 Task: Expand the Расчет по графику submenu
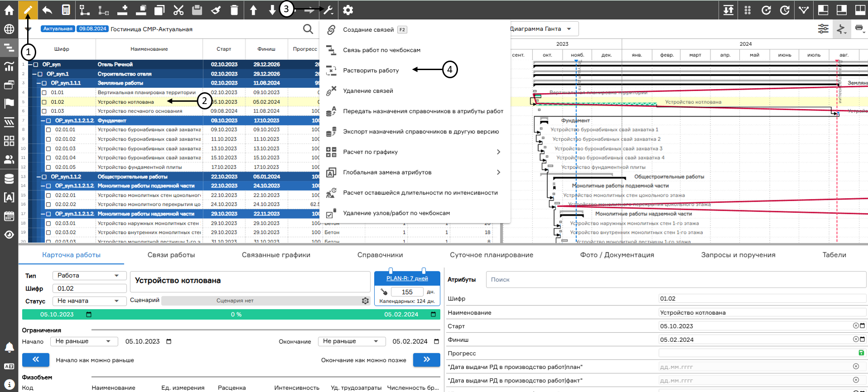click(x=415, y=152)
